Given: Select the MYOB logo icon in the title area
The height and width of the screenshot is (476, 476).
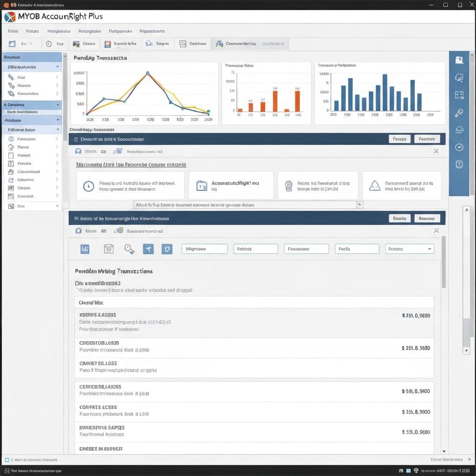Looking at the screenshot, I should [10, 15].
